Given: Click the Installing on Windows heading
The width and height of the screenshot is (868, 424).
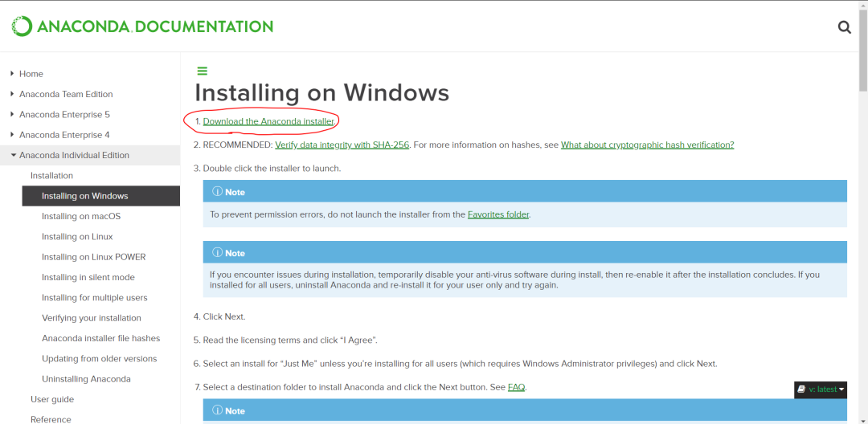Looking at the screenshot, I should [x=321, y=92].
